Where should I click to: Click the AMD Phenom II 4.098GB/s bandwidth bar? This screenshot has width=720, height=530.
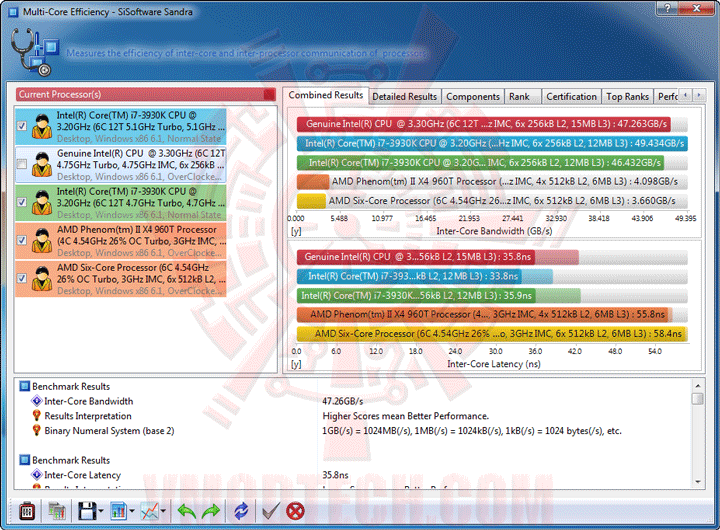tap(313, 182)
